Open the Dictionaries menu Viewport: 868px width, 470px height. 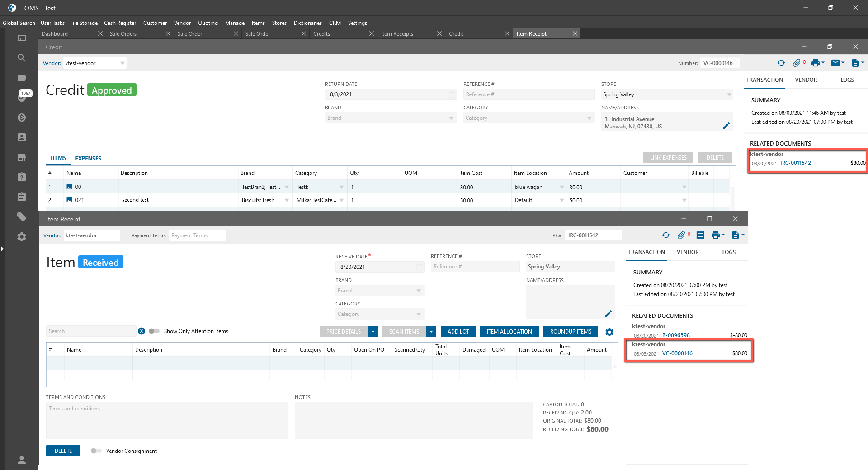(x=307, y=23)
